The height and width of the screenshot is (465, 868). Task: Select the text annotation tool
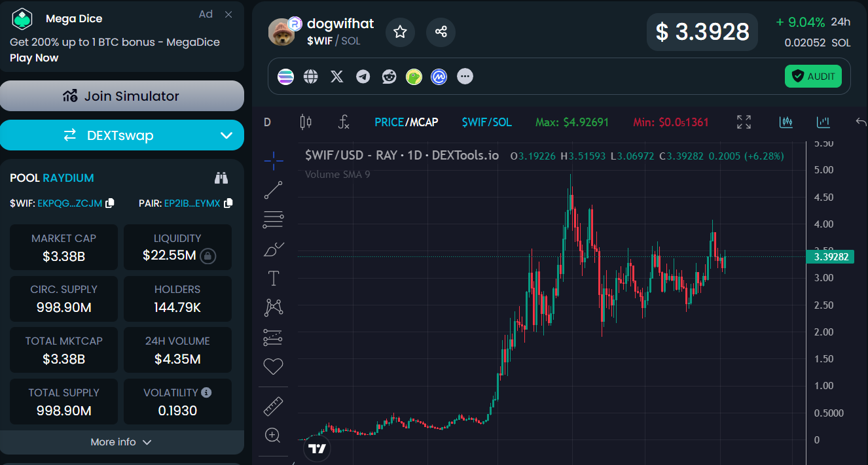click(x=273, y=278)
